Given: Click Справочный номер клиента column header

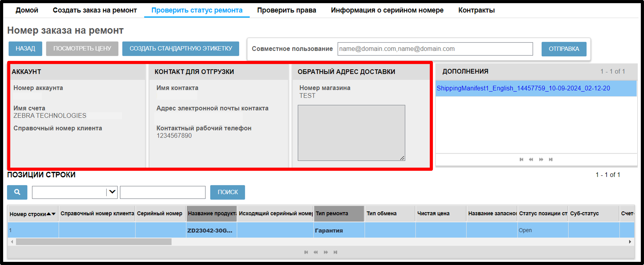Looking at the screenshot, I should tap(97, 213).
